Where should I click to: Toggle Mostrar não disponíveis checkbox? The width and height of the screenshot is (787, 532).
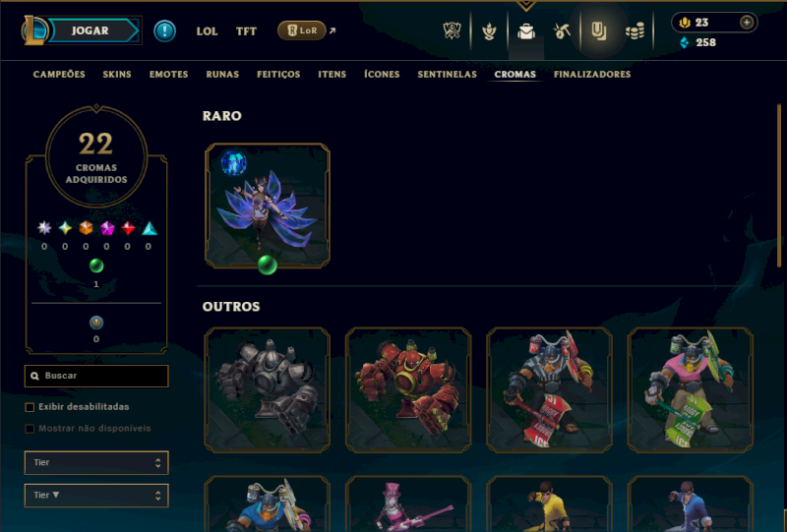pos(30,429)
